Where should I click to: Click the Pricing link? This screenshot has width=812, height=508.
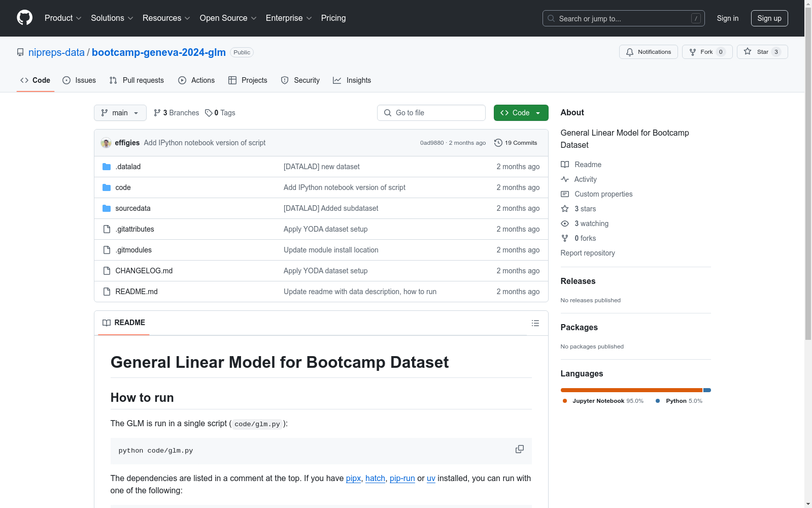[333, 18]
